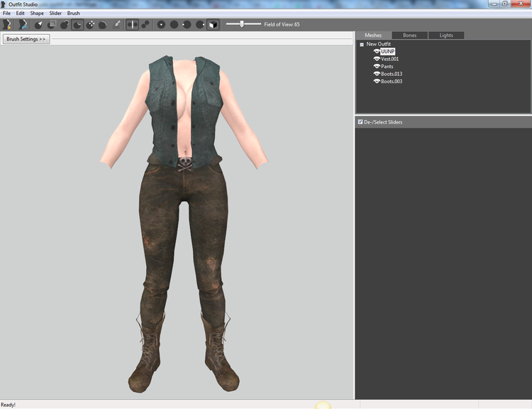
Task: Choose the Mask brush with dashed square
Action: click(52, 24)
